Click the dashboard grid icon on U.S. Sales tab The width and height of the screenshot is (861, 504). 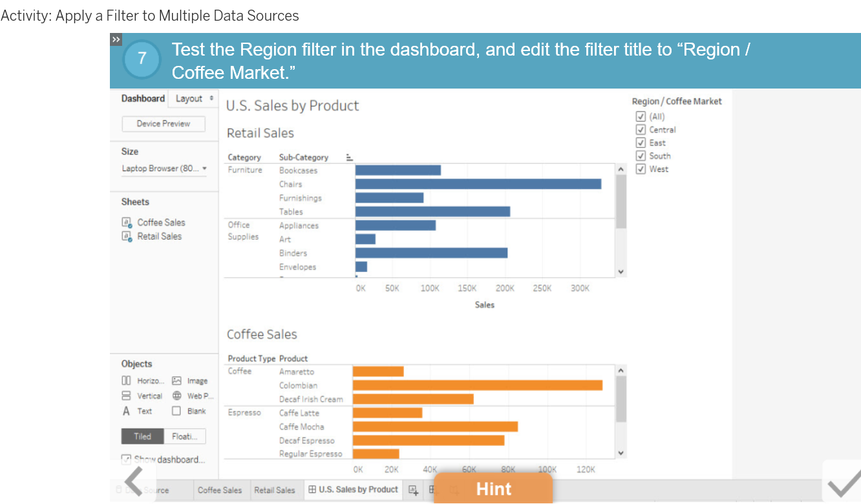(312, 490)
